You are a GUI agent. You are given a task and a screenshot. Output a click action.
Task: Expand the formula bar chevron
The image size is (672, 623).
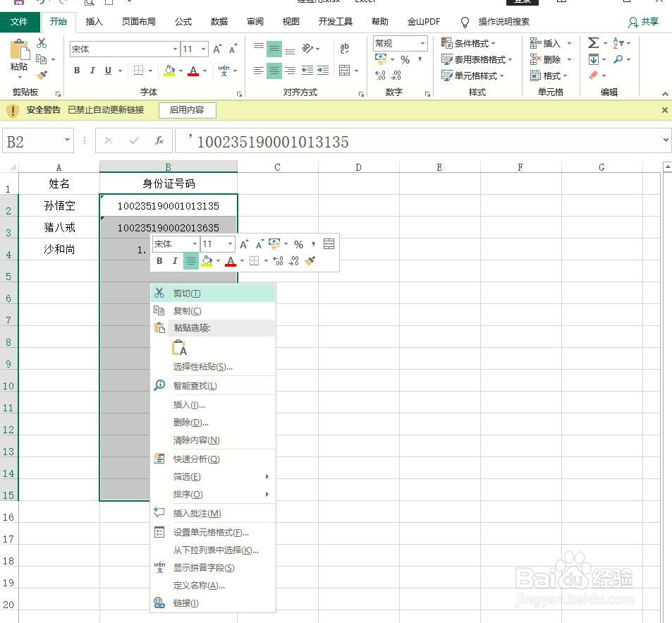[x=665, y=140]
